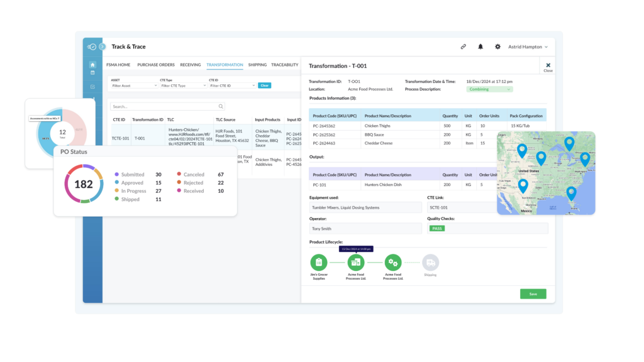Click the green Save button
Screen dimensions: 644x362
[x=533, y=293]
